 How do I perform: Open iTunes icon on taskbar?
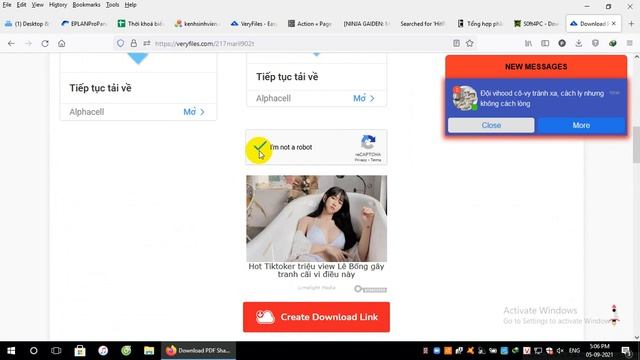point(103,351)
